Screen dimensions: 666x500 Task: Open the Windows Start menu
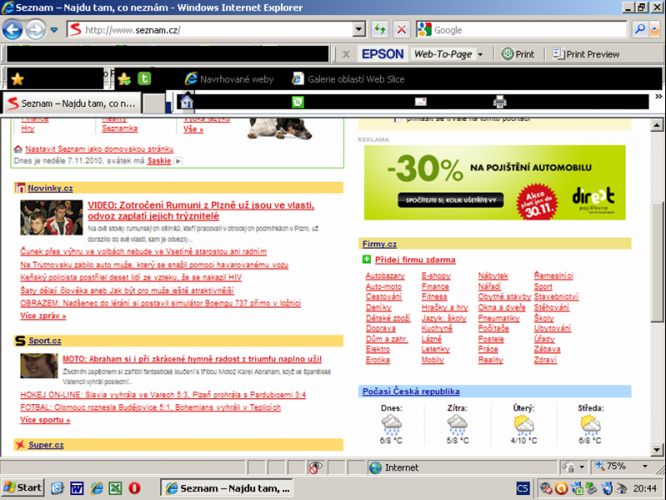point(23,488)
